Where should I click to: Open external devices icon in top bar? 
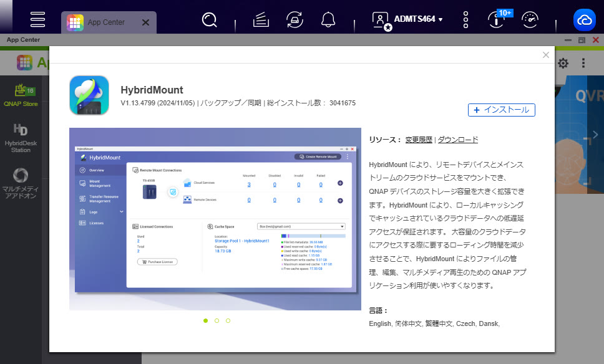(294, 20)
